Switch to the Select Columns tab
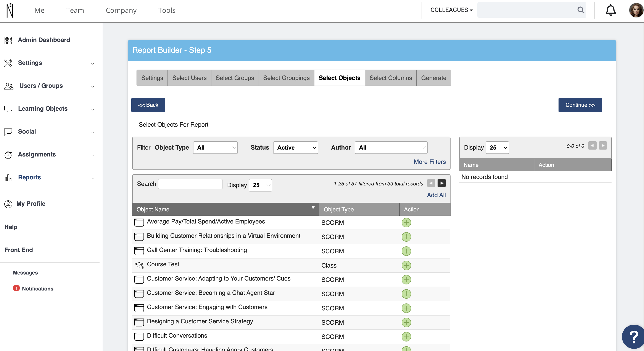 coord(391,78)
